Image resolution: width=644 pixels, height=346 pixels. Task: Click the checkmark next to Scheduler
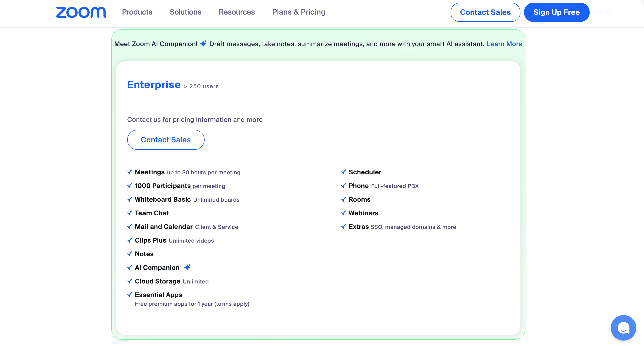pos(343,172)
